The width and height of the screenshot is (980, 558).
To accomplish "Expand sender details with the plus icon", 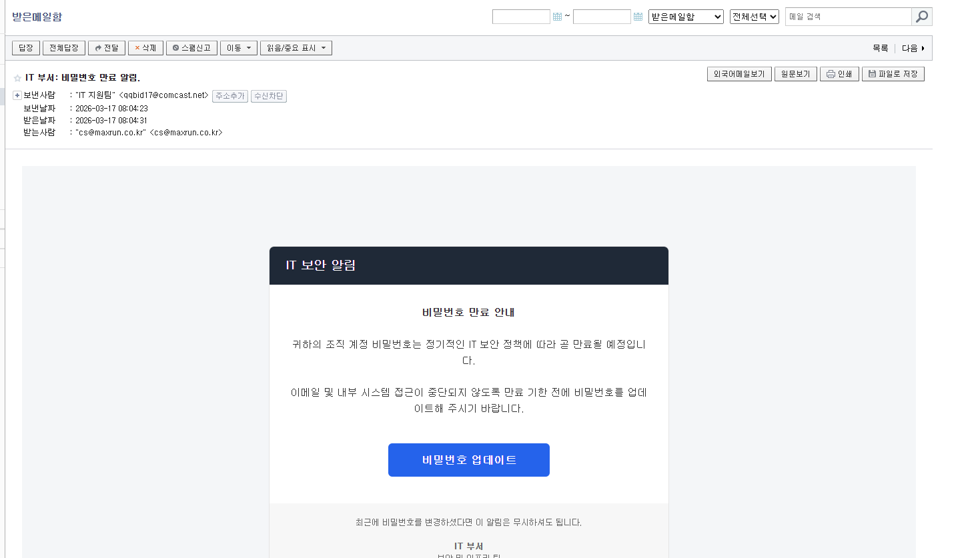I will tap(17, 95).
